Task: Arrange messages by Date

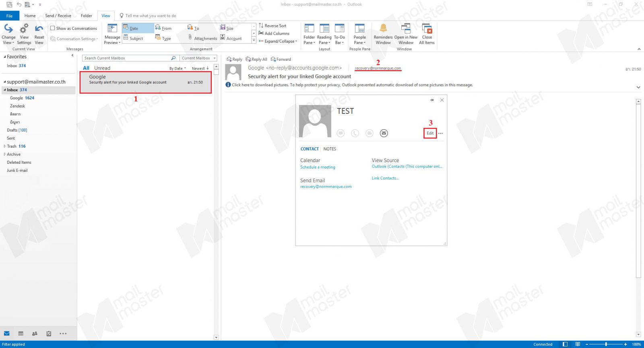Action: pyautogui.click(x=138, y=28)
